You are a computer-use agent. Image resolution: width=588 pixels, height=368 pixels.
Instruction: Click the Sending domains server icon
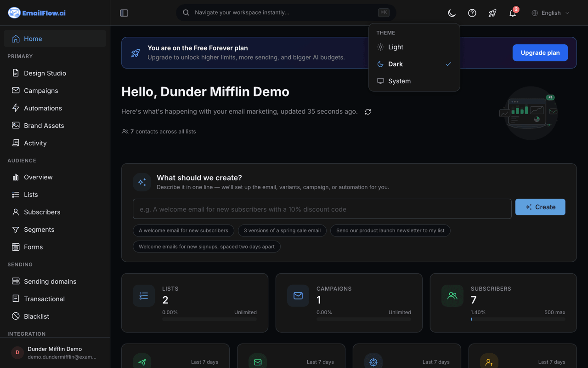point(16,282)
